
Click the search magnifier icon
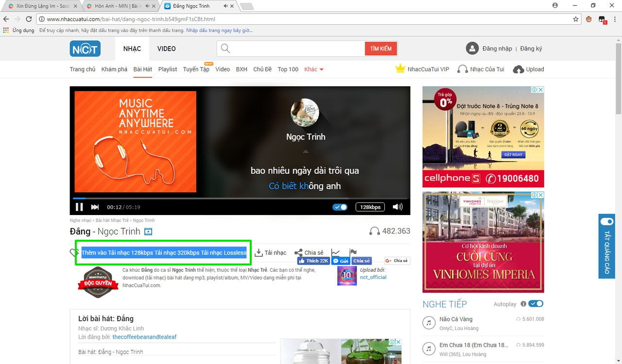(225, 49)
